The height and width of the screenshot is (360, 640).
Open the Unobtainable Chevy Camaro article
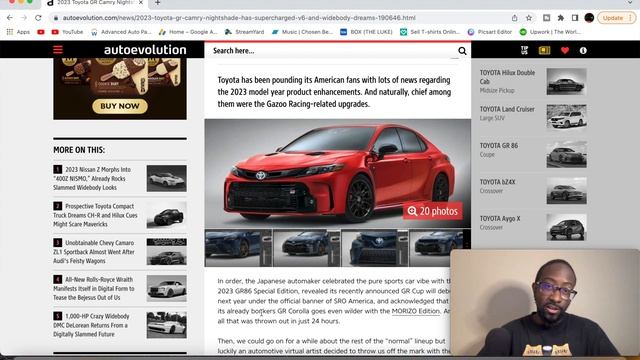tap(94, 252)
